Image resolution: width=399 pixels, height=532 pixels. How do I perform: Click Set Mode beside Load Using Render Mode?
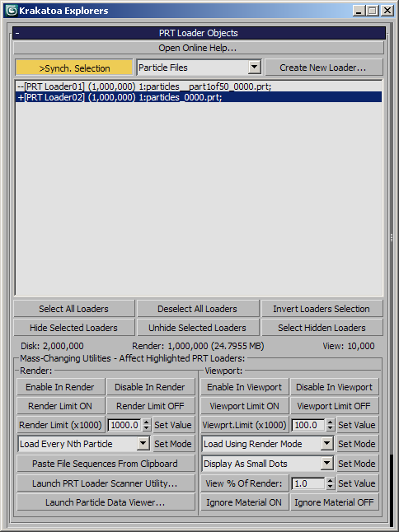[x=357, y=444]
